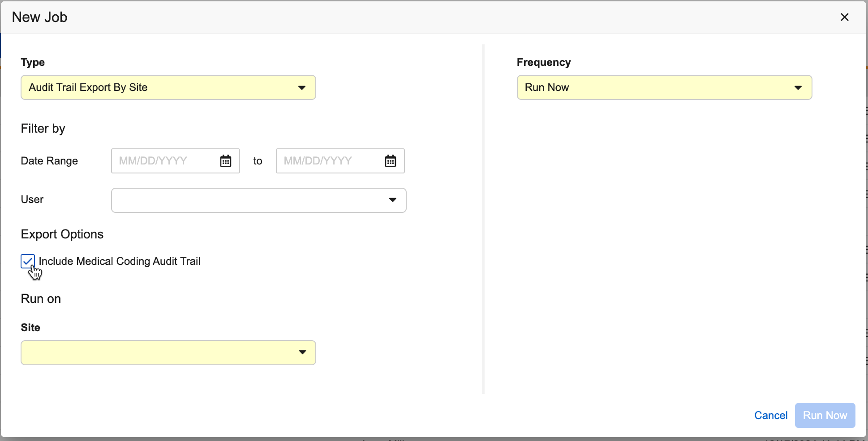Click the Type dropdown arrow
The image size is (868, 441).
pyautogui.click(x=302, y=88)
